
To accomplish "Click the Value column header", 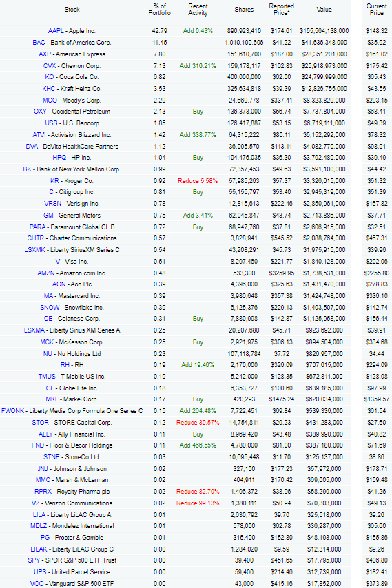I will tap(324, 10).
